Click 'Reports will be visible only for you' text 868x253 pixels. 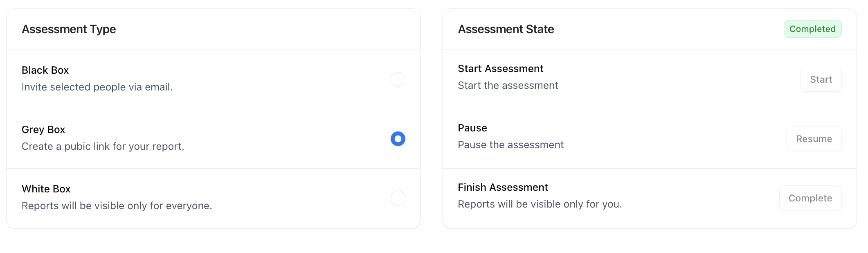[540, 204]
